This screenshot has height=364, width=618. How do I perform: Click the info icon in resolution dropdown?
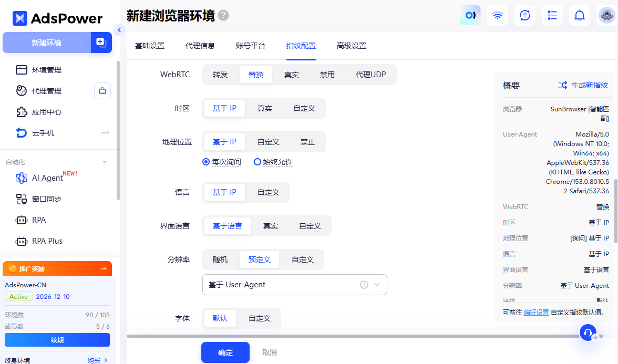pyautogui.click(x=364, y=285)
